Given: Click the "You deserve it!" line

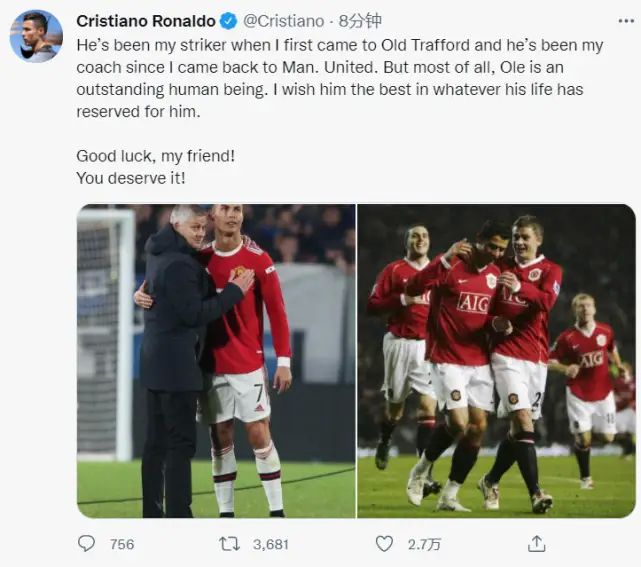Looking at the screenshot, I should pyautogui.click(x=131, y=178).
